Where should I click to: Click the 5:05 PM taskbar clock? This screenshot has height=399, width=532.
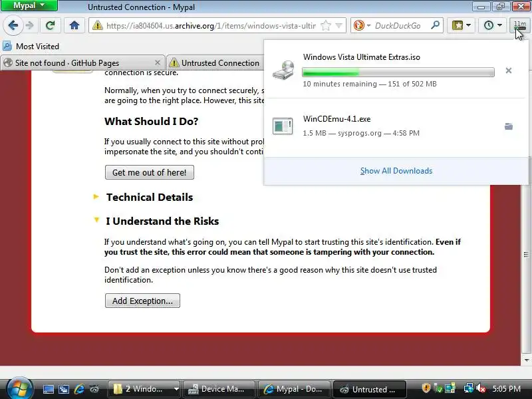coord(507,389)
